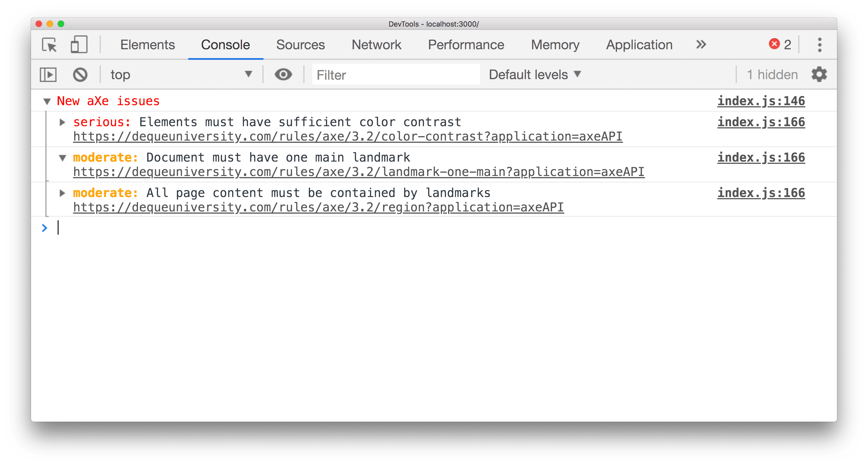This screenshot has width=868, height=466.
Task: Click the Eye icon to monitor expressions
Action: point(283,75)
